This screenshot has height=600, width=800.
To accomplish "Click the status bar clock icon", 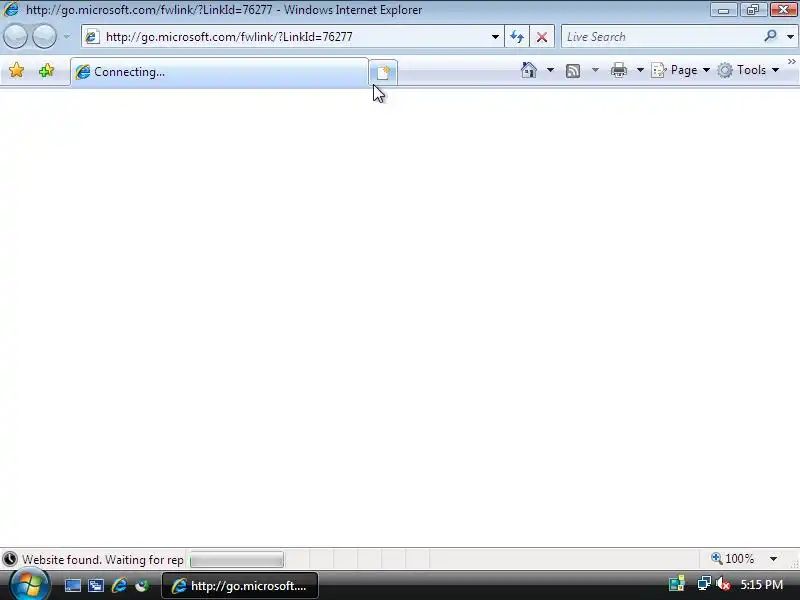I will pyautogui.click(x=10, y=559).
